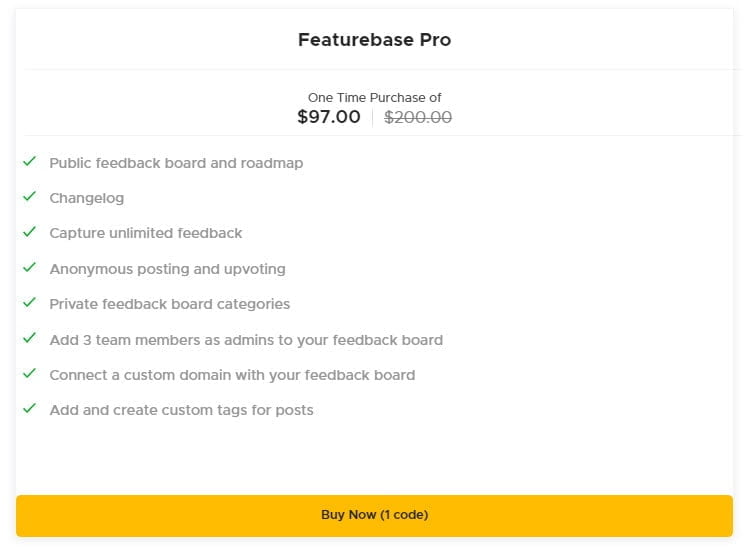Click the Capture unlimited feedback text

[146, 233]
